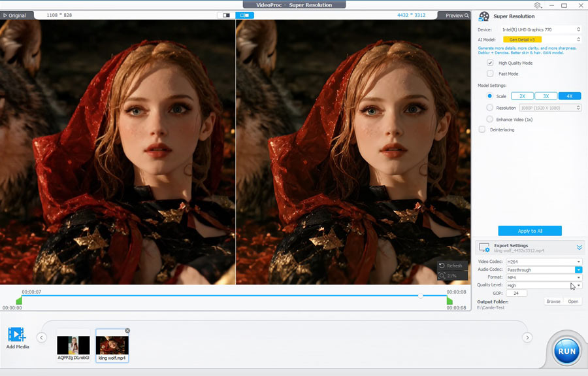Select the side-by-side compare layout icon
The width and height of the screenshot is (588, 376).
(244, 16)
